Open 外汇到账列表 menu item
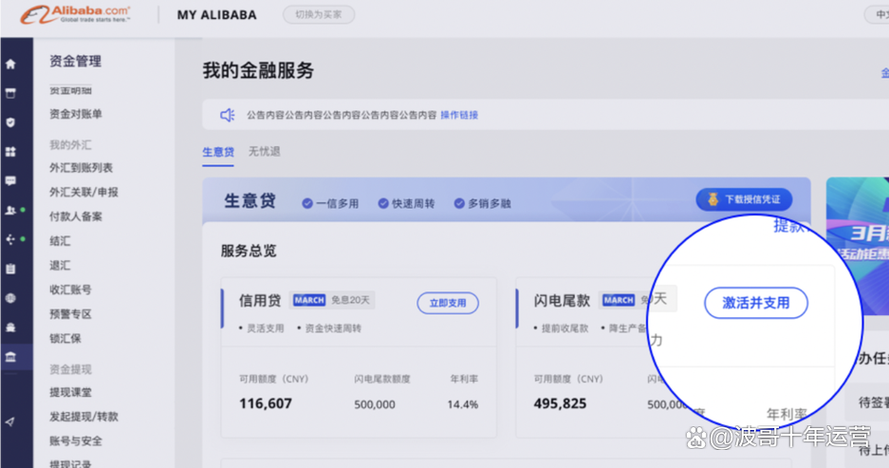The image size is (889, 468). click(x=81, y=168)
